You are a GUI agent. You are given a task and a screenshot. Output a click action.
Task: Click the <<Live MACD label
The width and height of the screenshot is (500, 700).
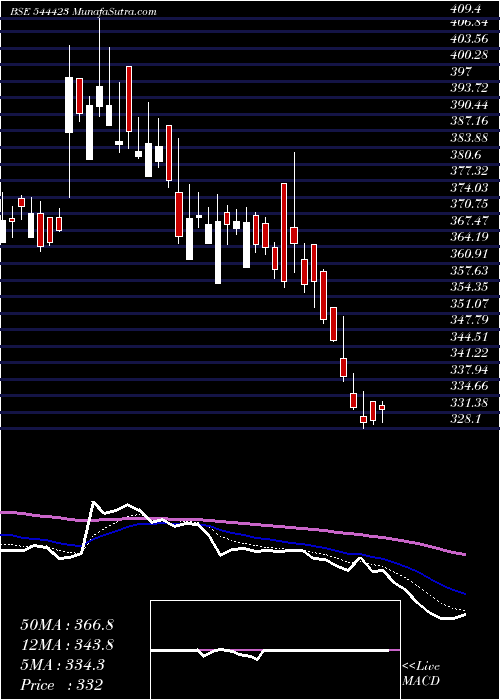point(421,674)
